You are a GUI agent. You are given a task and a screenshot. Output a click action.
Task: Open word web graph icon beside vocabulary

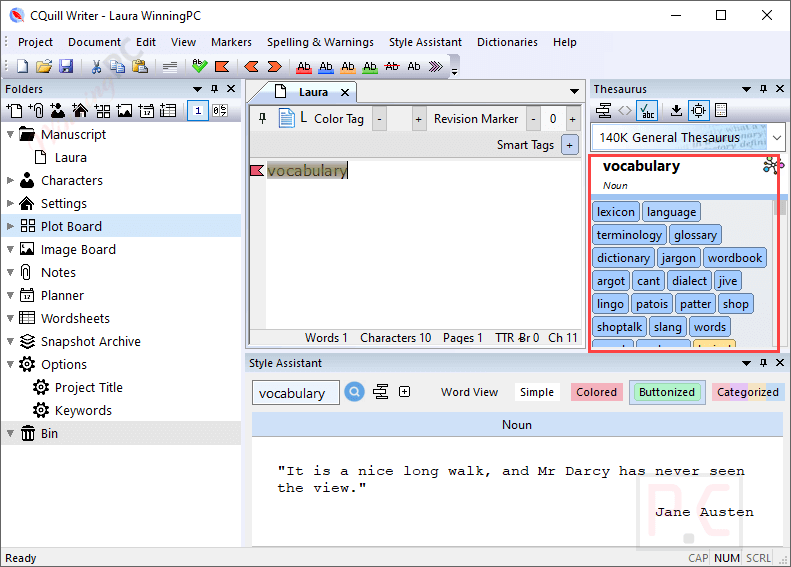[x=773, y=165]
